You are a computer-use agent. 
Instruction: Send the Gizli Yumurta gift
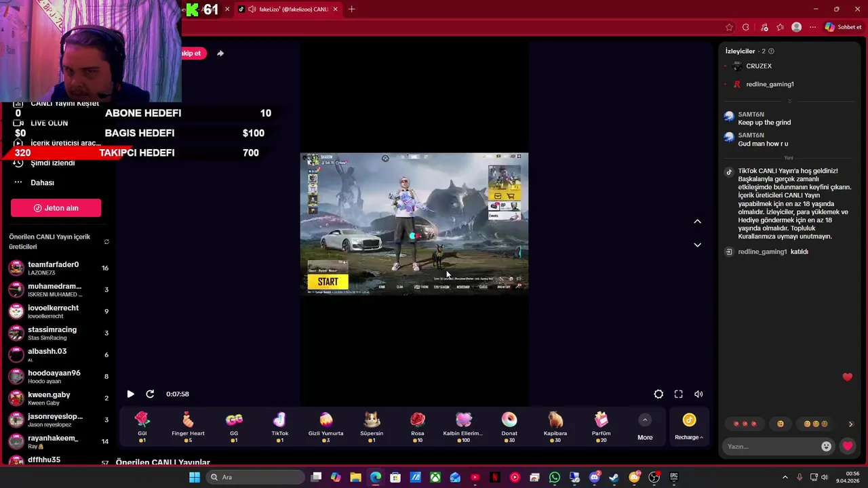click(x=326, y=427)
